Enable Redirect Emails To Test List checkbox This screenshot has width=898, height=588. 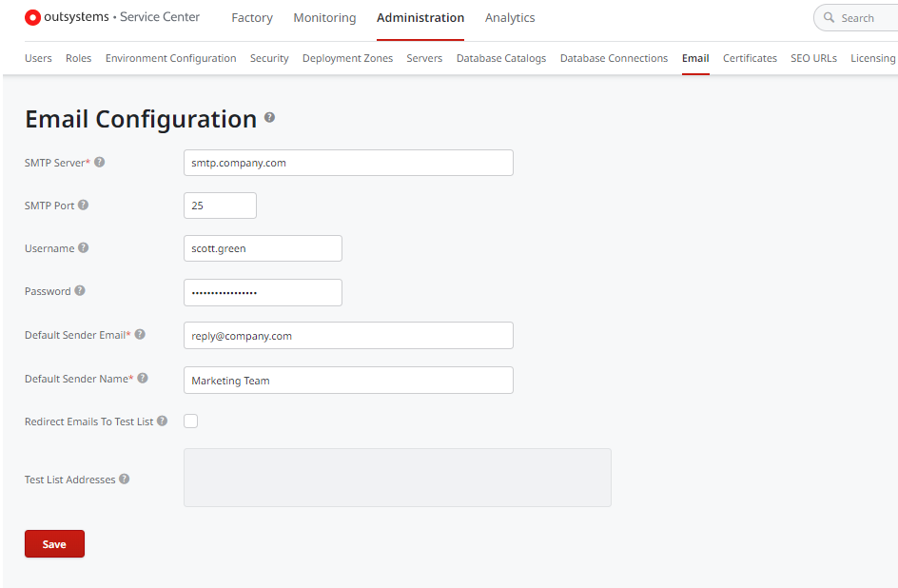tap(191, 421)
